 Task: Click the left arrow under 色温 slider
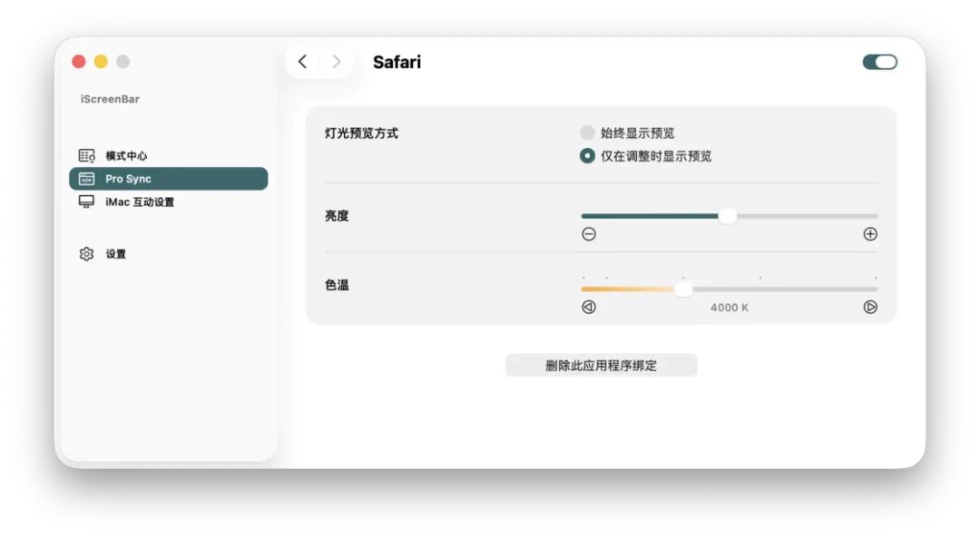pyautogui.click(x=589, y=307)
